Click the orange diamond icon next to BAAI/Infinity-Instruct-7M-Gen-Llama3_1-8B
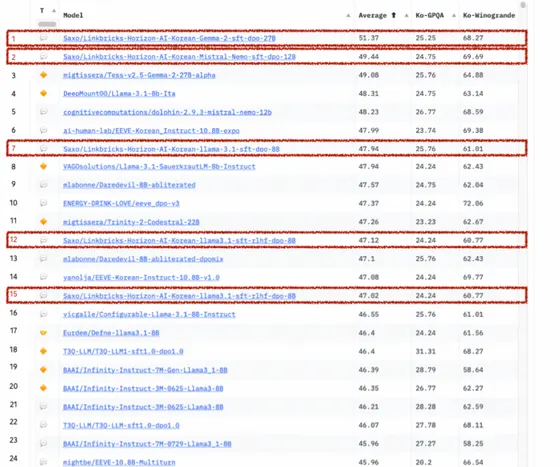The width and height of the screenshot is (560, 467). click(x=44, y=370)
